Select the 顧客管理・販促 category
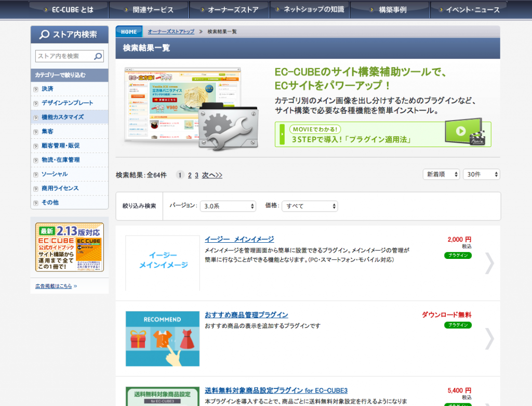The height and width of the screenshot is (406, 532). click(x=61, y=146)
